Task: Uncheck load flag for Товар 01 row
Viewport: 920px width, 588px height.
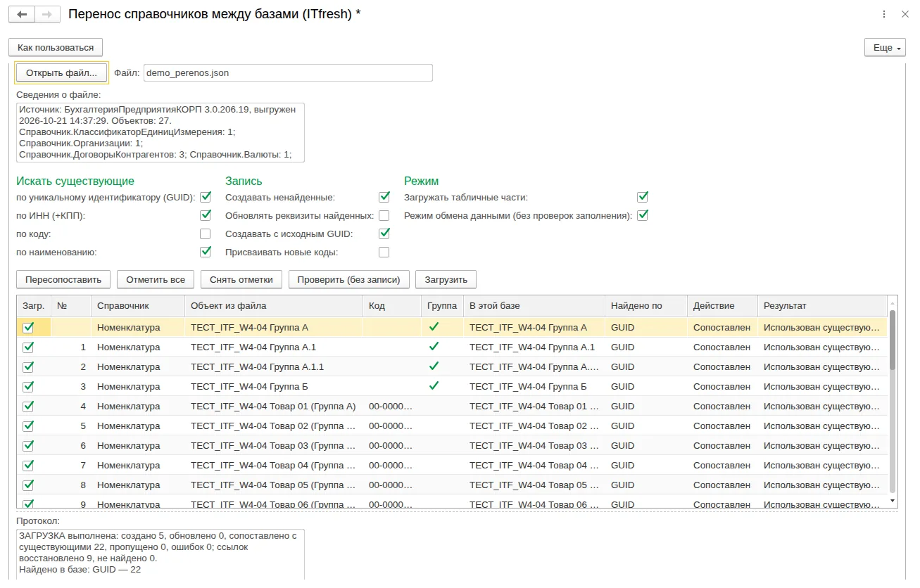Action: tap(28, 406)
